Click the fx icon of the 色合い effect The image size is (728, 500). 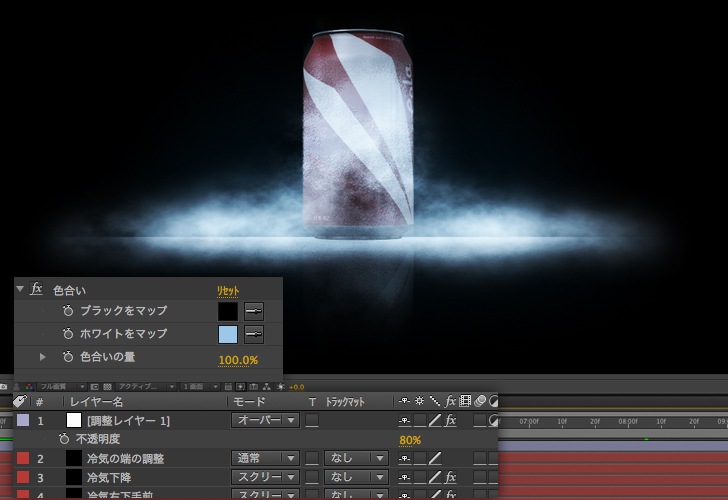(37, 289)
